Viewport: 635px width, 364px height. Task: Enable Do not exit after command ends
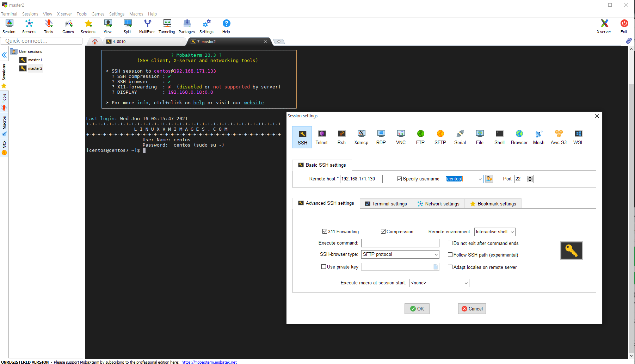pos(450,243)
